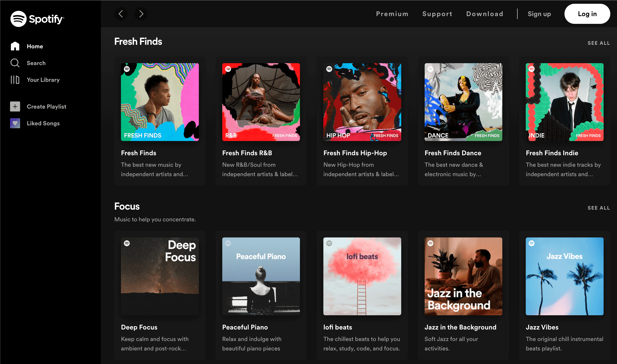Click 'Soft Jazz for all your activities' description
The width and height of the screenshot is (617, 364).
point(451,344)
